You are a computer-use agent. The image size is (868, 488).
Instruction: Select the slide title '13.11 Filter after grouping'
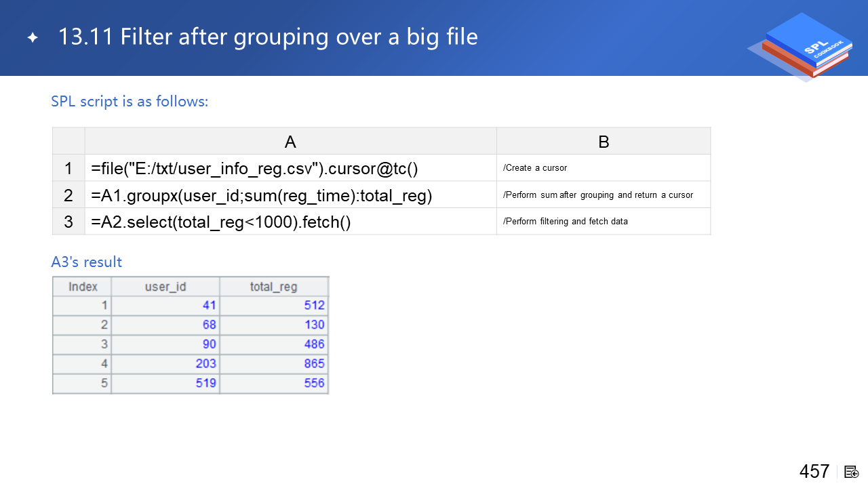click(x=268, y=37)
